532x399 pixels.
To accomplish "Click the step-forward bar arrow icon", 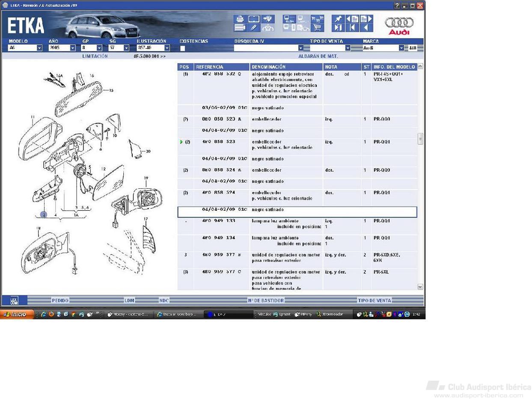I will coord(338,28).
